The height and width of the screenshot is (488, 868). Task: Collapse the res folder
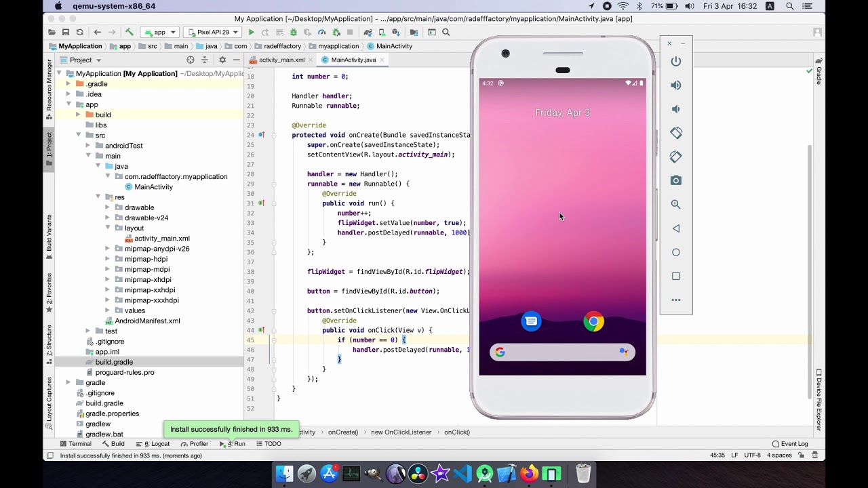(98, 197)
